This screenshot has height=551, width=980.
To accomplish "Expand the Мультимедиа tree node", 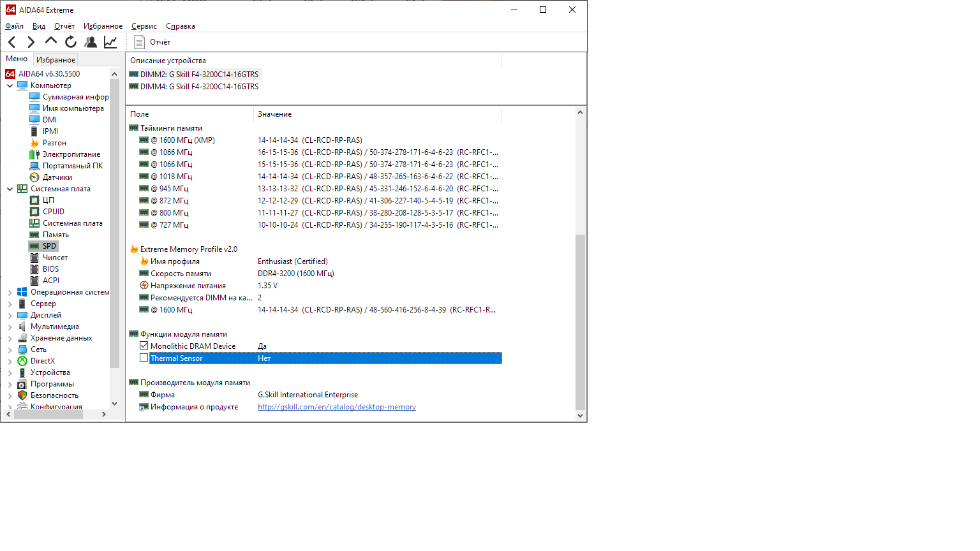I will point(10,327).
